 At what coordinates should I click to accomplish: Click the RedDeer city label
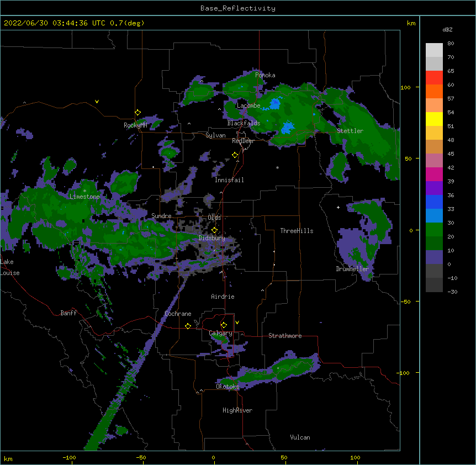click(243, 141)
